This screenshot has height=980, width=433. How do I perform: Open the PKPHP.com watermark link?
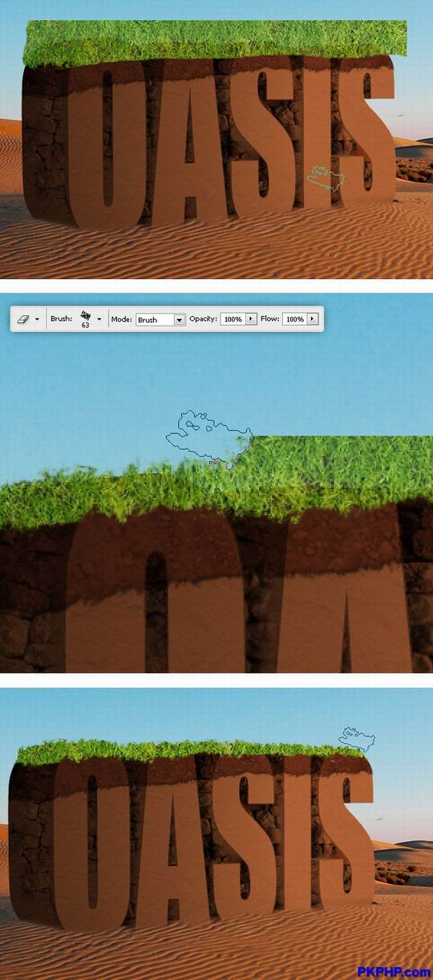[x=394, y=972]
